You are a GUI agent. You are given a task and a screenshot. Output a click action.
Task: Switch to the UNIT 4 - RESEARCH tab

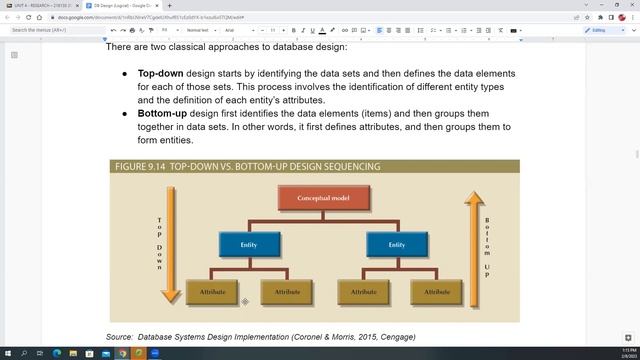[43, 6]
